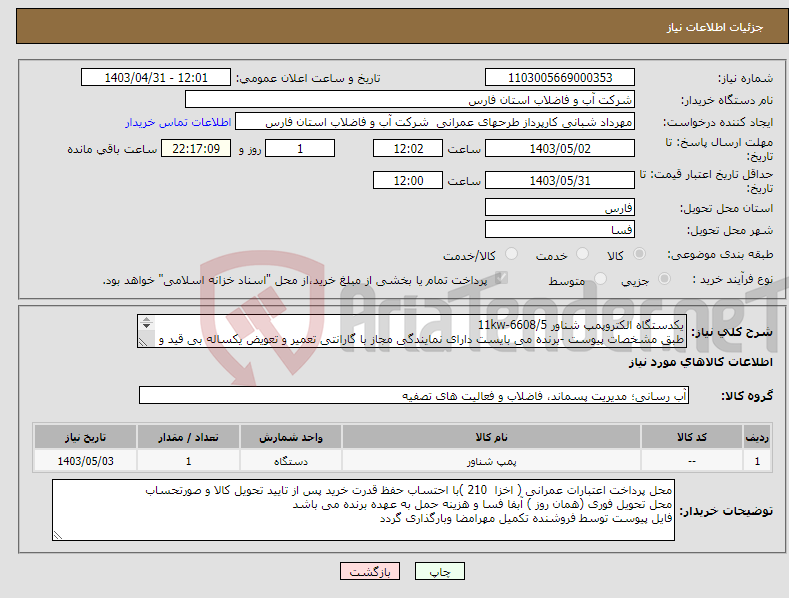
Task: Select the خدمت radio button
Action: click(x=582, y=254)
